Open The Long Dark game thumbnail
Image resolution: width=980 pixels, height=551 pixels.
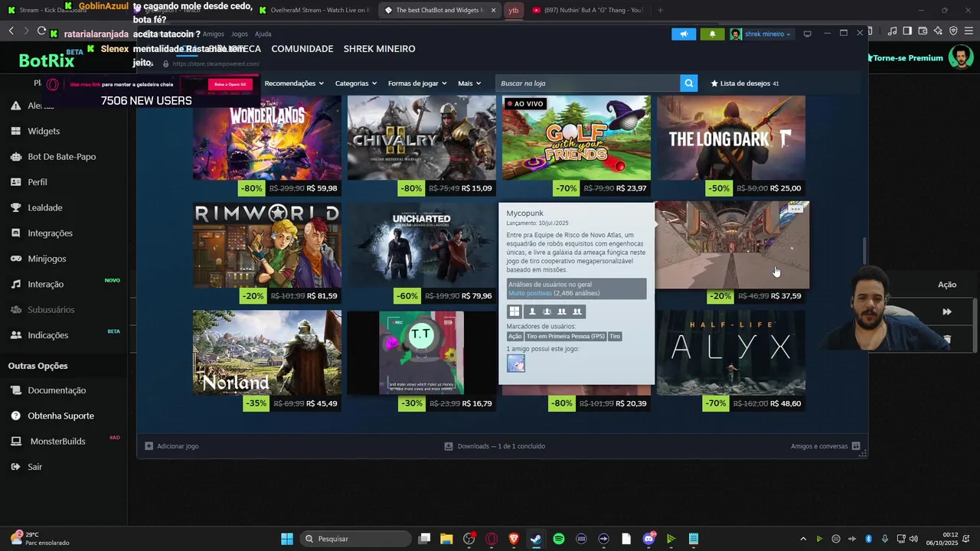point(731,138)
